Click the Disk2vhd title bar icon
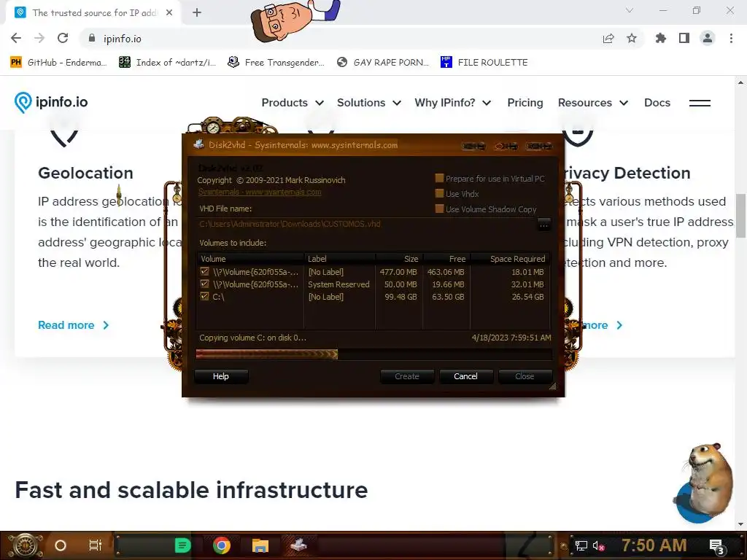This screenshot has width=747, height=560. 199,145
